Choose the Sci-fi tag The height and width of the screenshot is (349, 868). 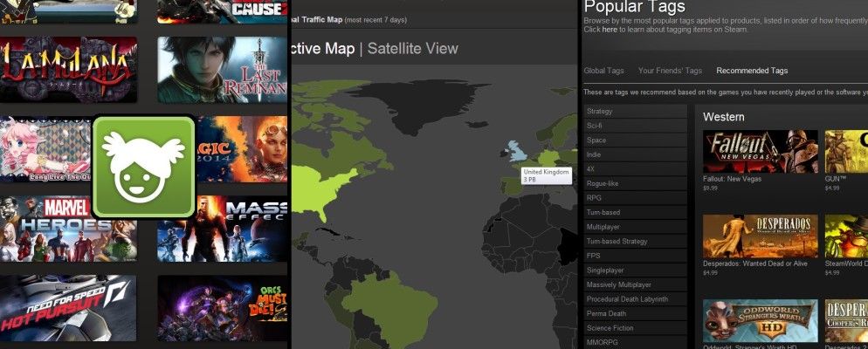pos(636,126)
